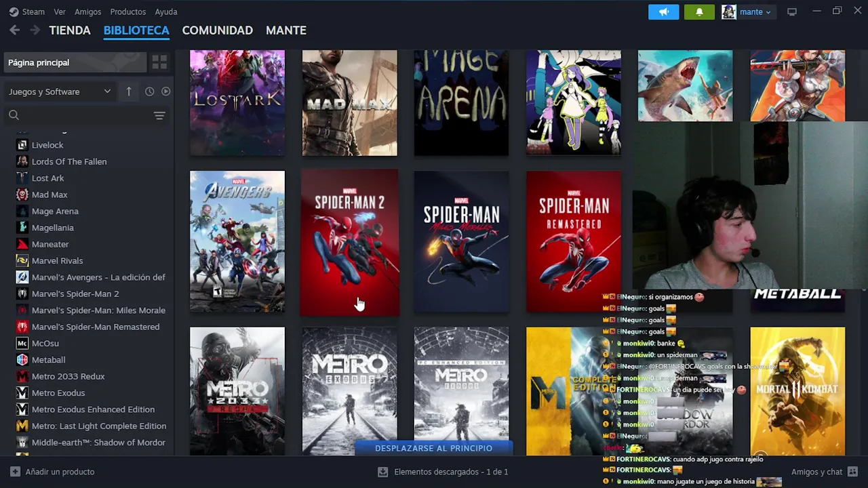Click the Mad Max game icon in sidebar

tap(22, 195)
